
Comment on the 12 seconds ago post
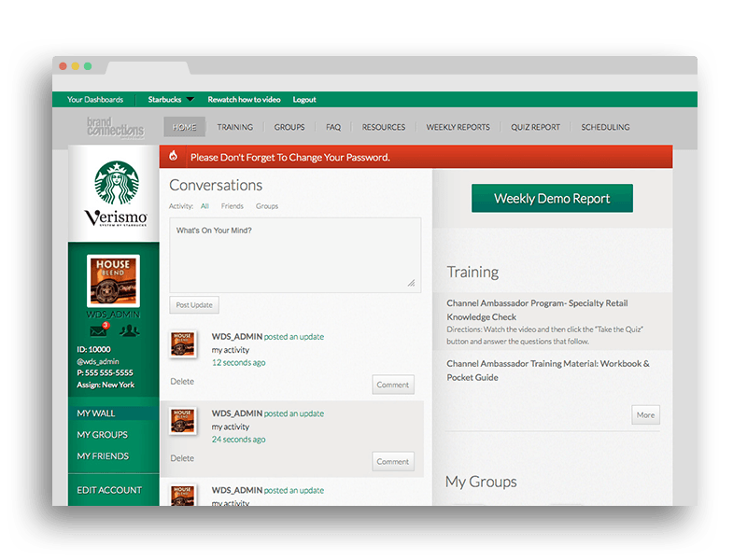tap(393, 385)
